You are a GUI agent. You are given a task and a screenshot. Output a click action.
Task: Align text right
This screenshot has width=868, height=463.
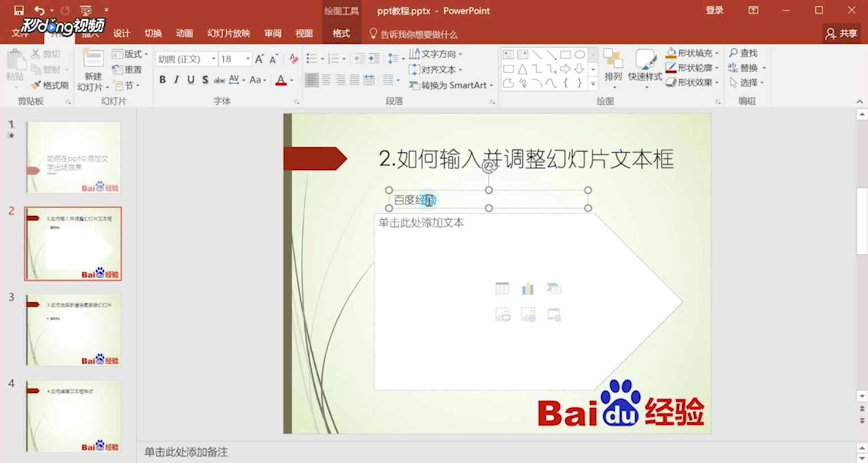pyautogui.click(x=340, y=80)
